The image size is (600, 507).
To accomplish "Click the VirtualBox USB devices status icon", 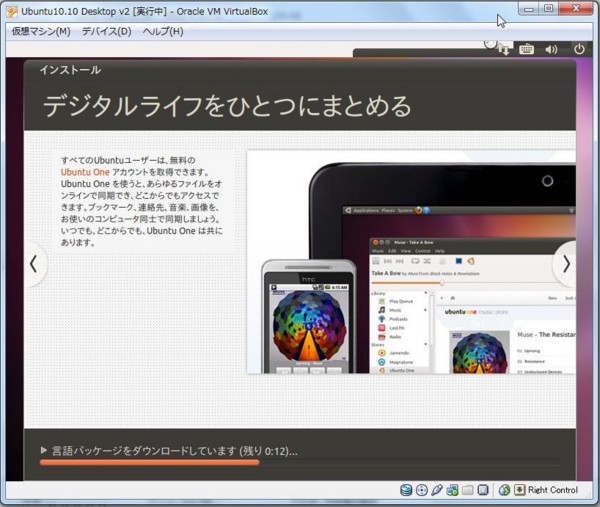I will (x=437, y=490).
